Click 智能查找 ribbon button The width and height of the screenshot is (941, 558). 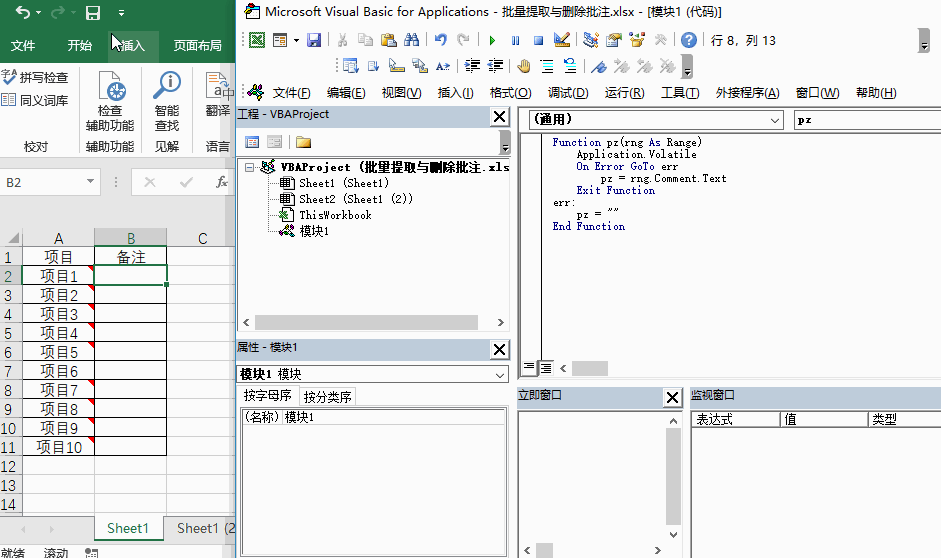click(x=167, y=101)
